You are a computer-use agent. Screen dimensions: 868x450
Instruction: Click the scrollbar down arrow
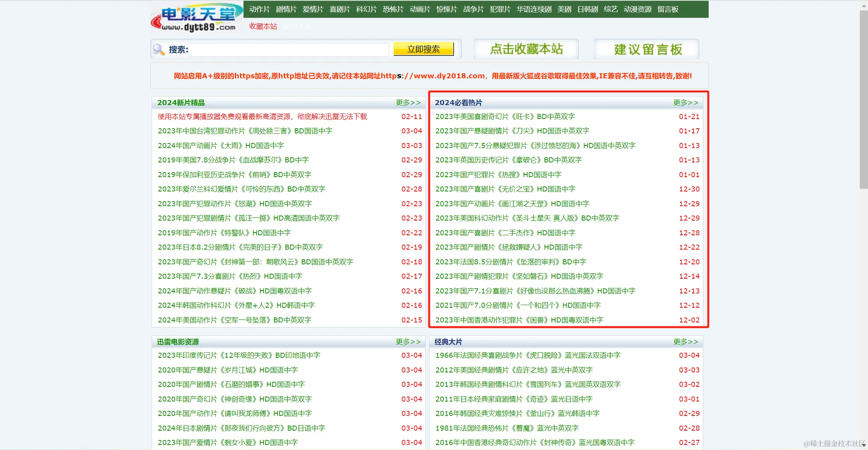[x=864, y=445]
